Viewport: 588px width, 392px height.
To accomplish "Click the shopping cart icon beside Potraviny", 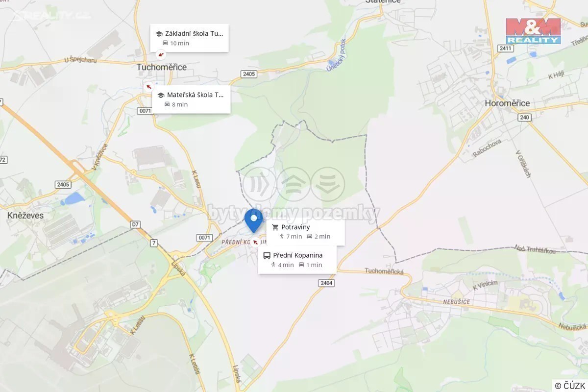I will (x=275, y=227).
